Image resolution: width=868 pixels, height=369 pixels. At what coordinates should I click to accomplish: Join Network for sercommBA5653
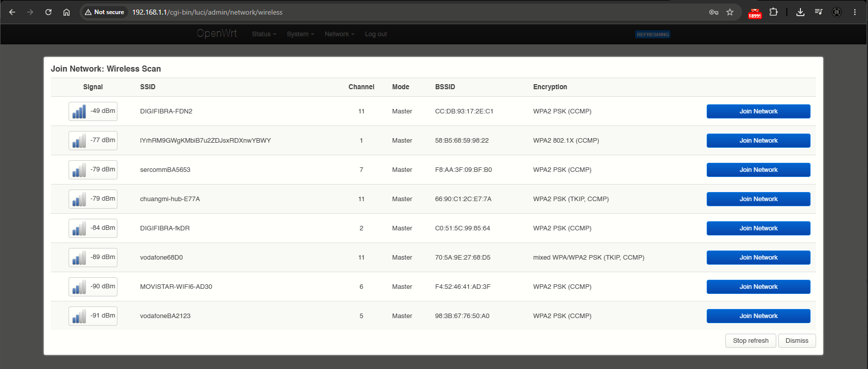point(758,170)
